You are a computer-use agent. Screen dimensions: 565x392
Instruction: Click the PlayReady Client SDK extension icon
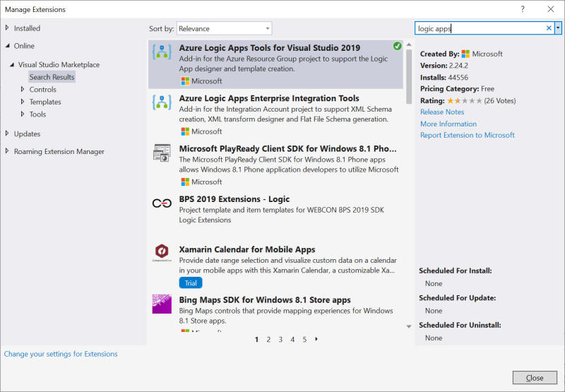click(x=162, y=153)
